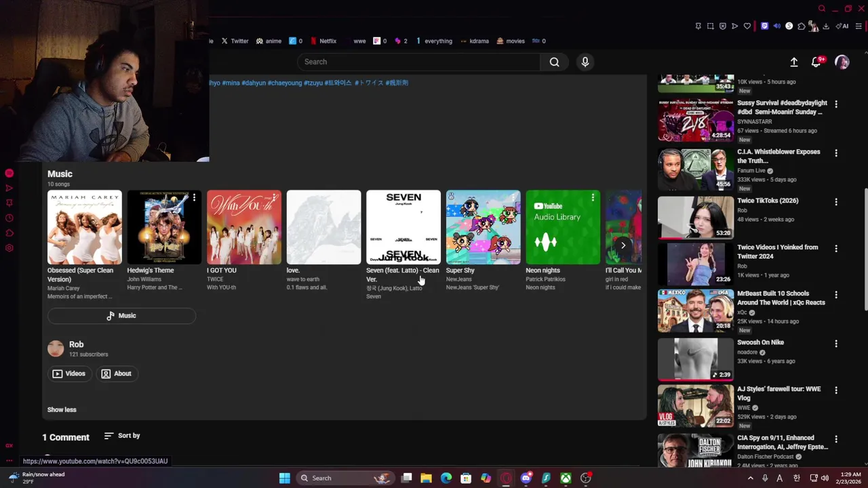Open the YouTube upload/create icon
868x488 pixels.
[794, 62]
